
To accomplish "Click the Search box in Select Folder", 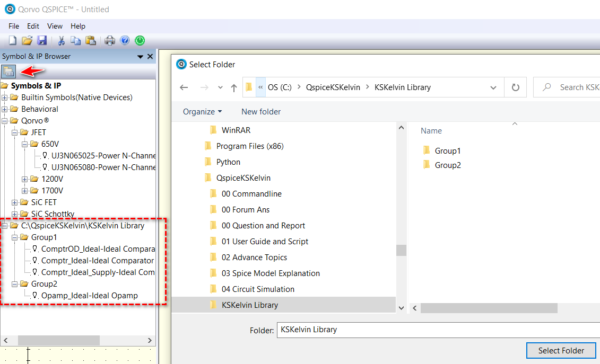I will [x=567, y=87].
